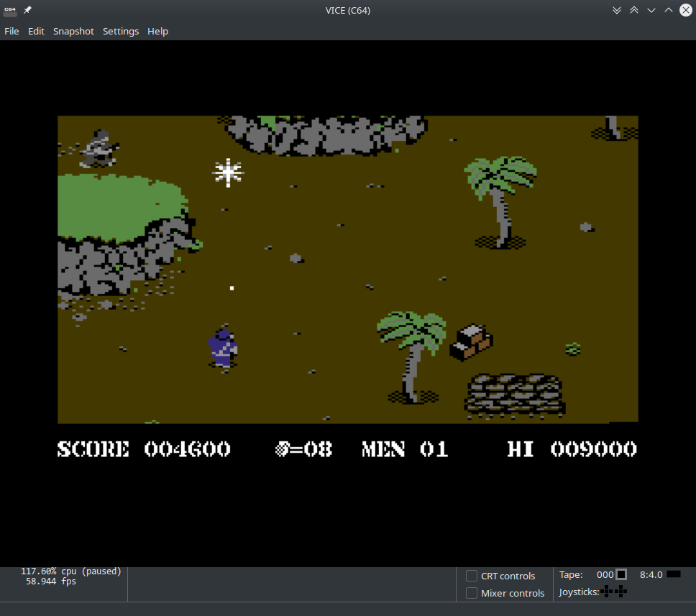Toggle CRT controls off after enabling
Screen dimensions: 696x616
472,576
